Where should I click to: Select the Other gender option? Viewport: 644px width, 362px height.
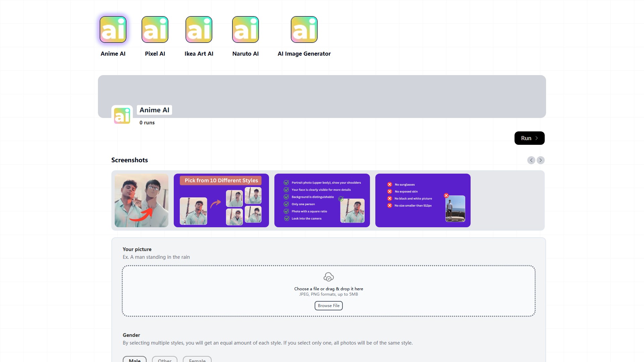click(x=165, y=359)
